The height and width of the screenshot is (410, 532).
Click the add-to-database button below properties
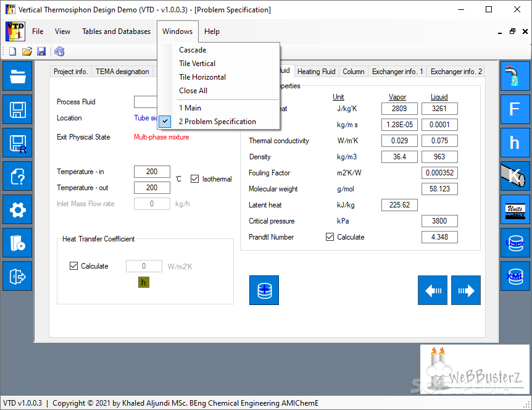tap(264, 290)
